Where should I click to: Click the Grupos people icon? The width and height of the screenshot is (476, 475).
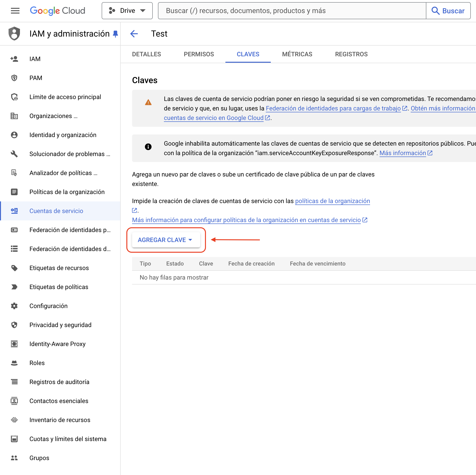[x=14, y=458]
